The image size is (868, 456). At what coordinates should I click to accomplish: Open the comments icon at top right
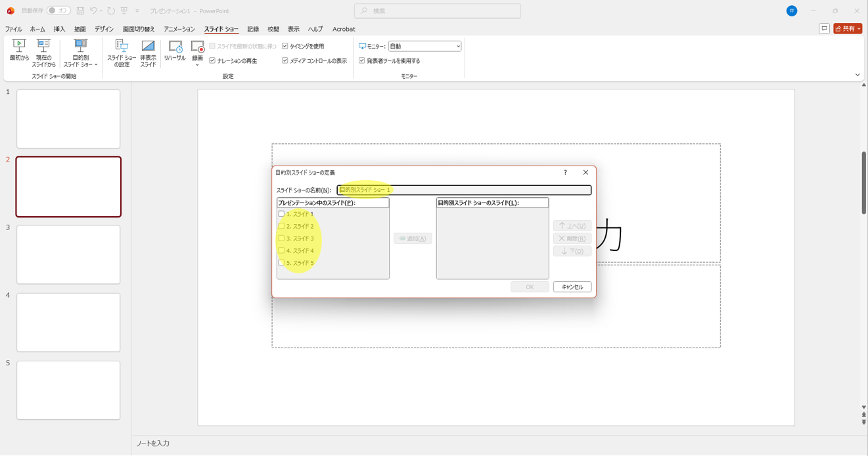click(x=824, y=29)
